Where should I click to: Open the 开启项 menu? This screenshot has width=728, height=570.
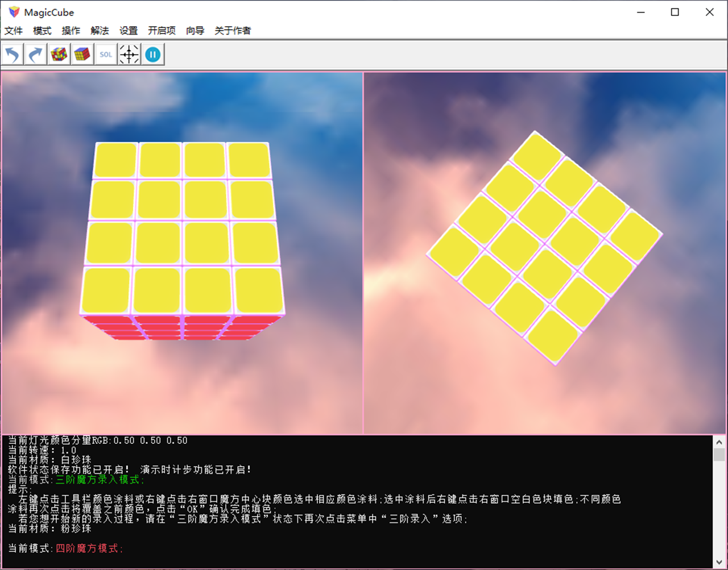tap(162, 31)
